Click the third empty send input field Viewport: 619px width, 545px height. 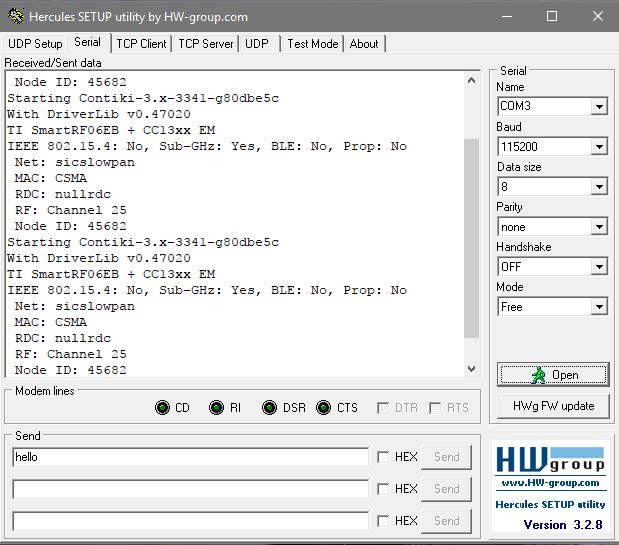(x=190, y=521)
